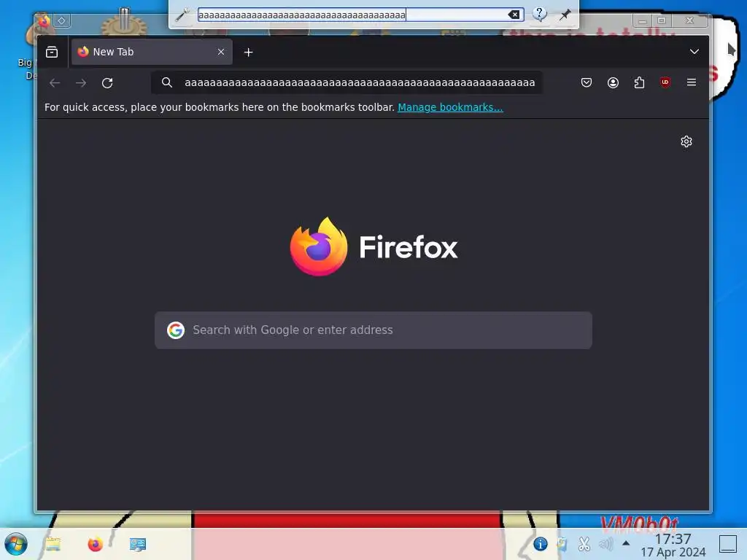This screenshot has height=560, width=747.
Task: Open Firefox View icon beside tabs
Action: click(x=52, y=52)
